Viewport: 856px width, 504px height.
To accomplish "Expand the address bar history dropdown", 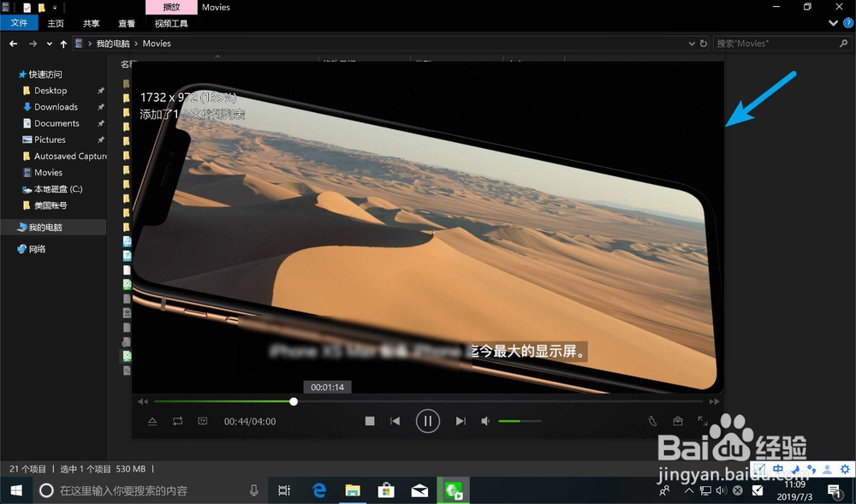I will [x=692, y=44].
